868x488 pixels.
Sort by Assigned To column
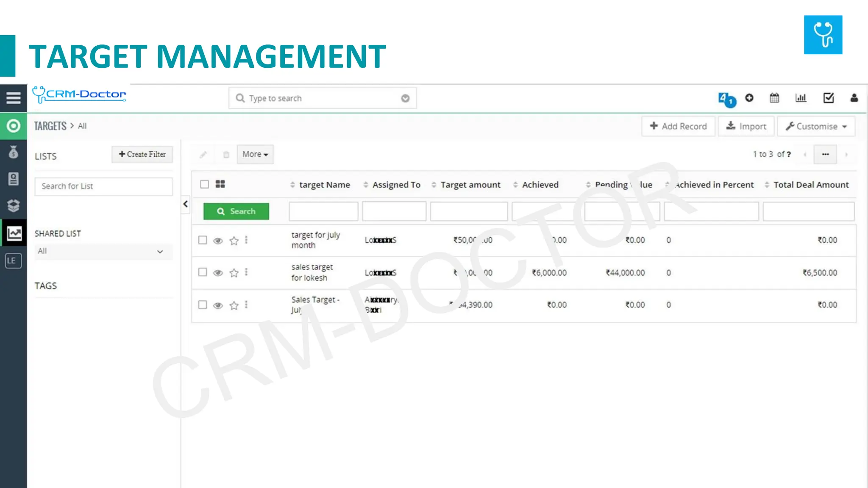click(392, 185)
